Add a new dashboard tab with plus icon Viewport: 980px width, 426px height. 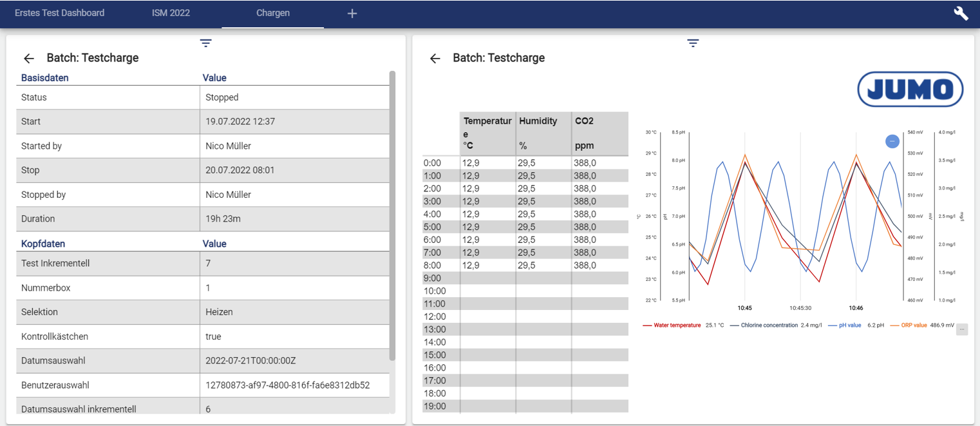tap(352, 14)
